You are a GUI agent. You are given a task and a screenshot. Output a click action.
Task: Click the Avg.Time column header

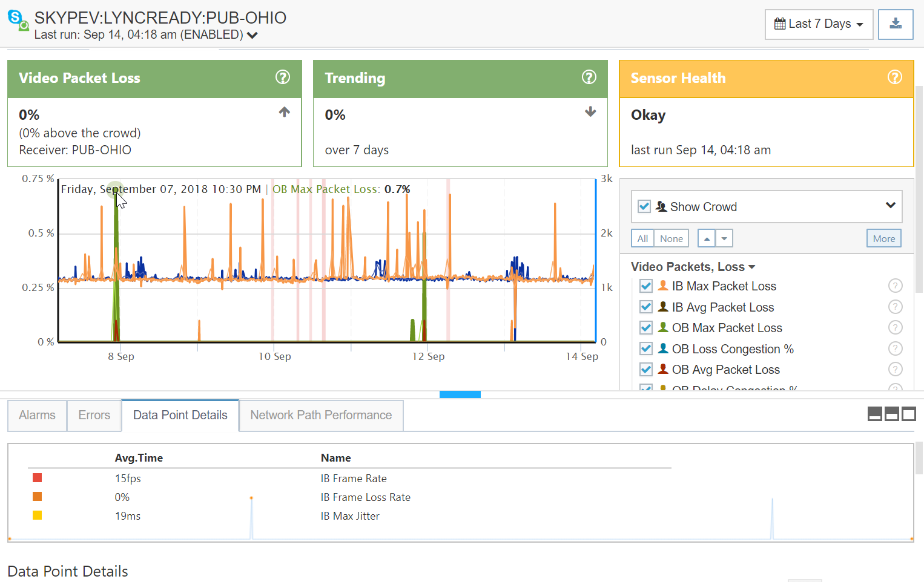tap(139, 458)
